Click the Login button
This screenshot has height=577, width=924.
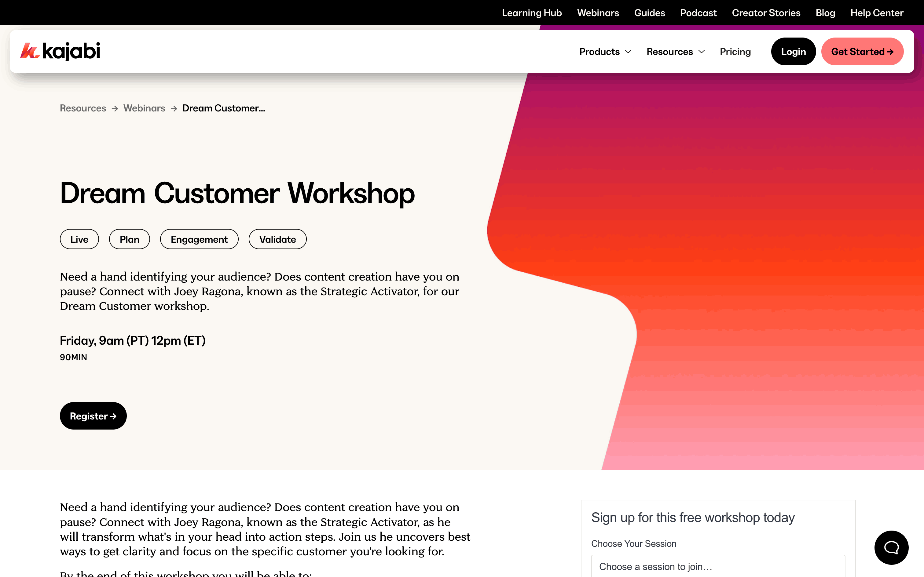(793, 52)
